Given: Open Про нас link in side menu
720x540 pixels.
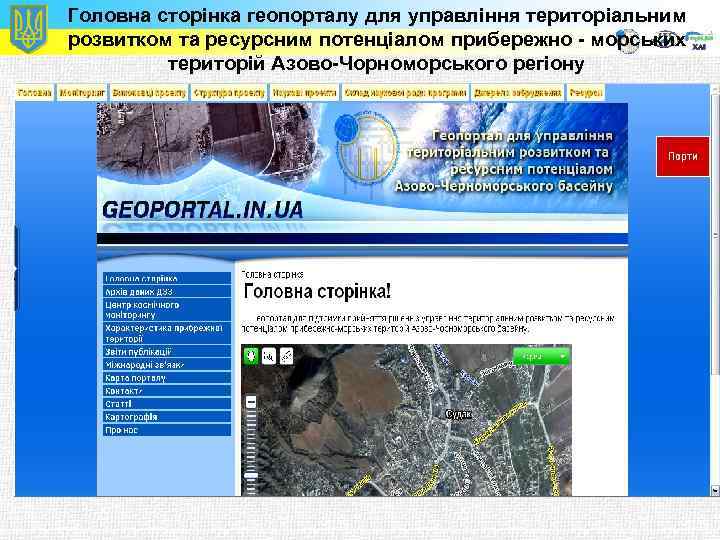Looking at the screenshot, I should point(167,430).
